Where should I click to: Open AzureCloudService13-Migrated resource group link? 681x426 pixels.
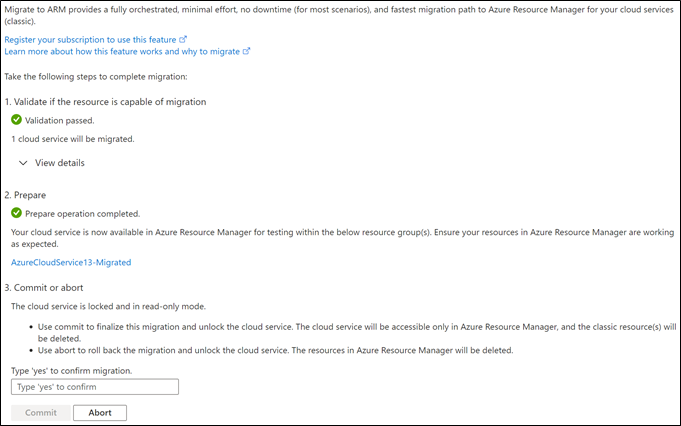click(x=71, y=262)
